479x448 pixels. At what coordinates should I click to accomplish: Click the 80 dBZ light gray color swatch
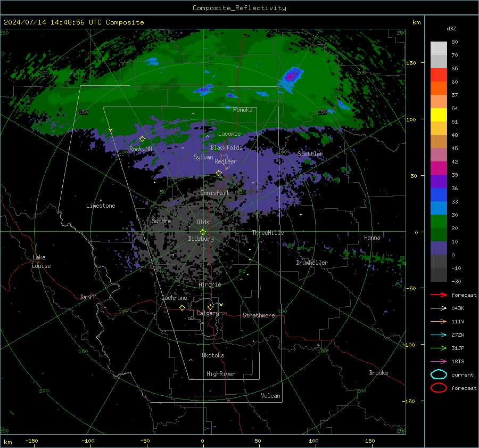(x=439, y=48)
